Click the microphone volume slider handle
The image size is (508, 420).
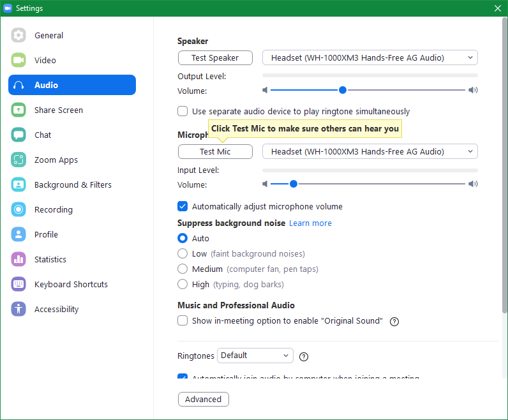[x=294, y=184]
